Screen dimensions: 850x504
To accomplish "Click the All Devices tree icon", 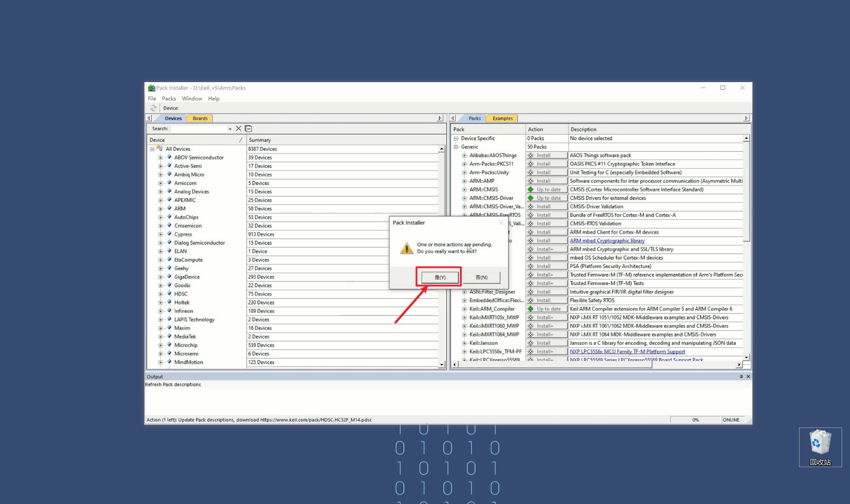I will point(160,148).
